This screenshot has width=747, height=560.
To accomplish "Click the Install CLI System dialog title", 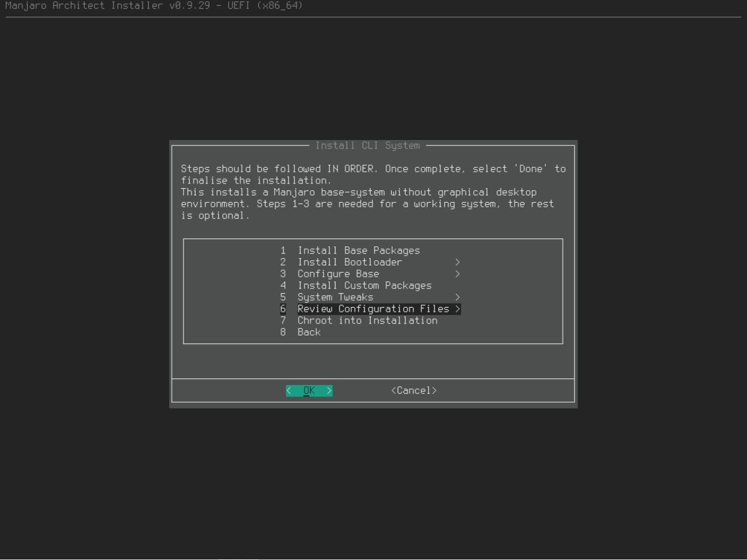I will pyautogui.click(x=367, y=145).
